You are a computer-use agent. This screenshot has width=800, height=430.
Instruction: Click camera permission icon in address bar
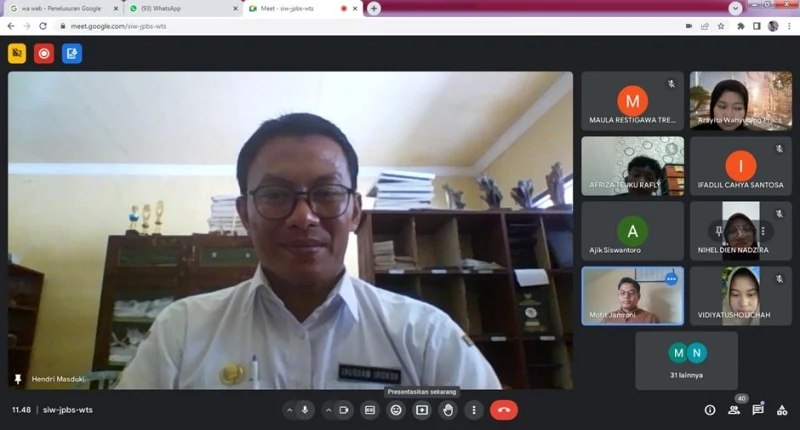689,26
